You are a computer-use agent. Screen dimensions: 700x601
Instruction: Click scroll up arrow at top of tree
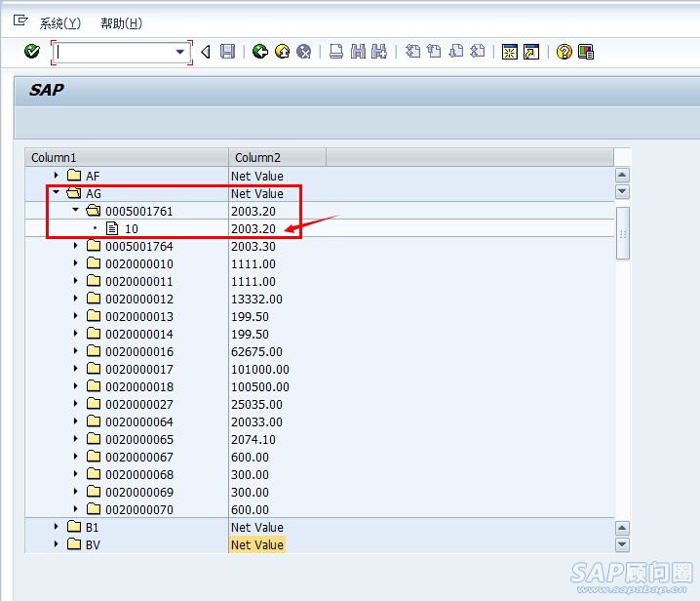pyautogui.click(x=622, y=176)
